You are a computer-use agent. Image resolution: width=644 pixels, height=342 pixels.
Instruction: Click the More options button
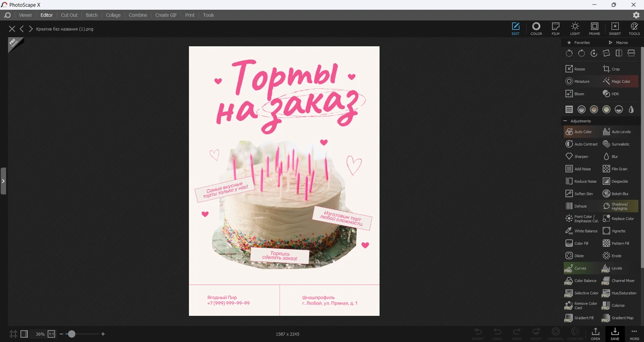[x=634, y=333]
